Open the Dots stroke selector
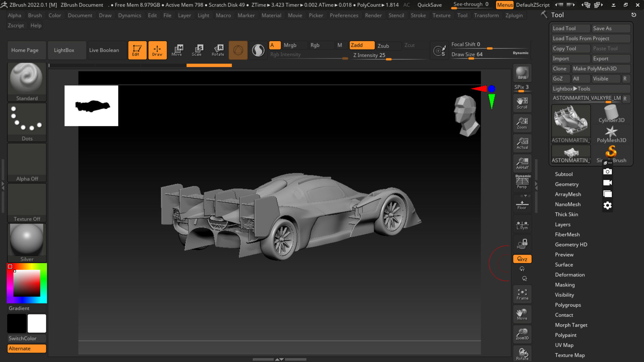The image size is (644, 362). pos(27,122)
